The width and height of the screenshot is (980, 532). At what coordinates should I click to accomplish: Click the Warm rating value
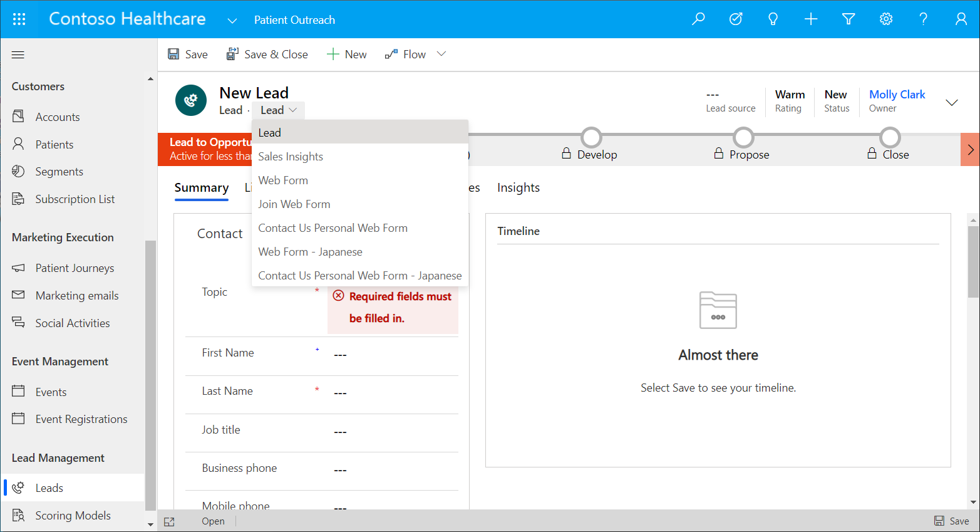point(790,95)
